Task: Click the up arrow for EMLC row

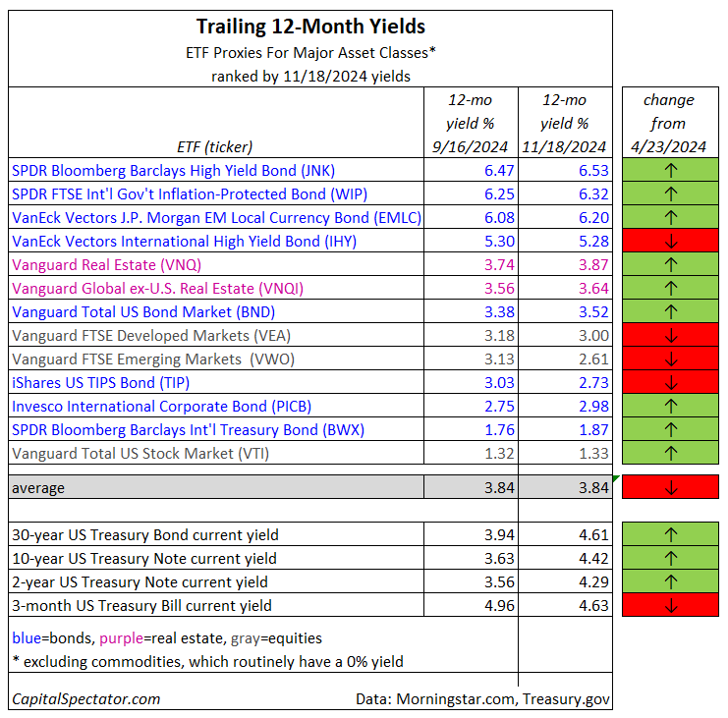Action: [x=670, y=218]
